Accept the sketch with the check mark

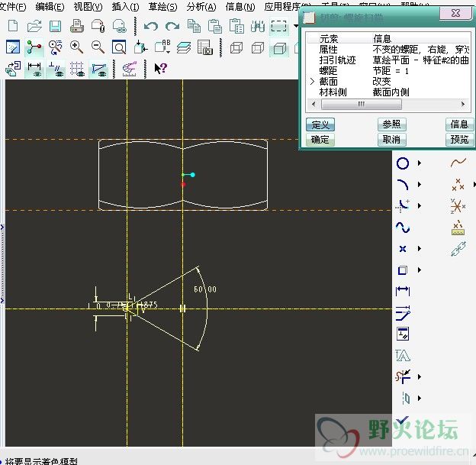(x=403, y=420)
